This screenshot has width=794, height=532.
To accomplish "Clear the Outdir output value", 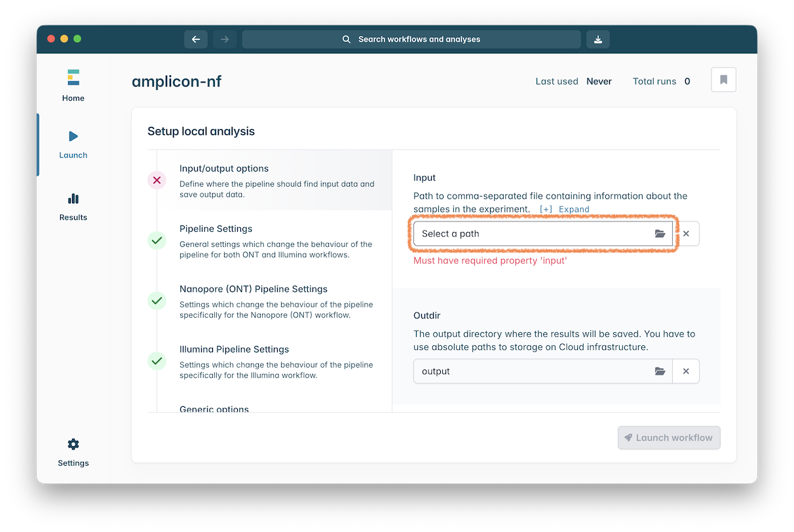I will click(x=686, y=371).
